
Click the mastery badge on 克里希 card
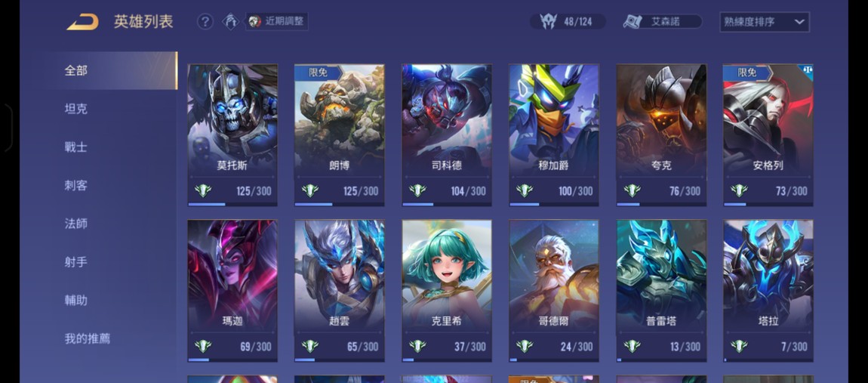click(417, 347)
